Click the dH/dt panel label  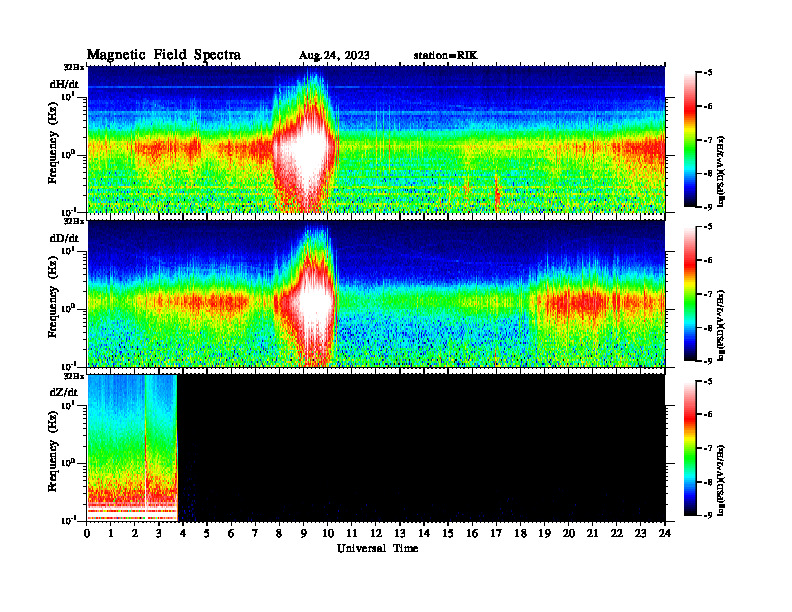(x=64, y=84)
